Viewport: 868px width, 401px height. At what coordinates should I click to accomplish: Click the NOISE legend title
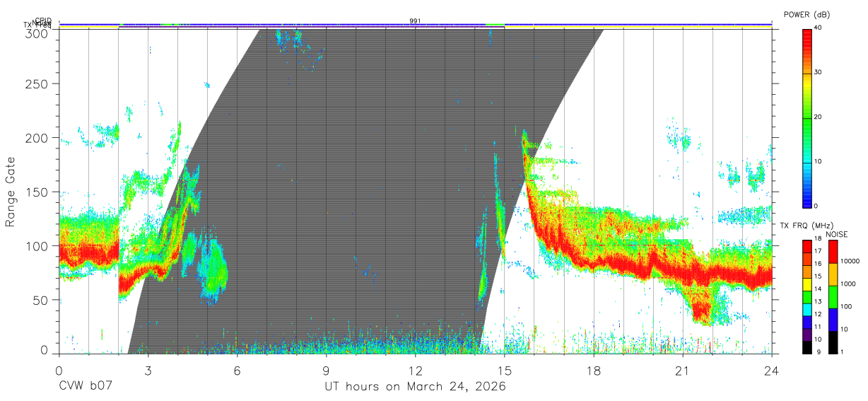(x=837, y=234)
